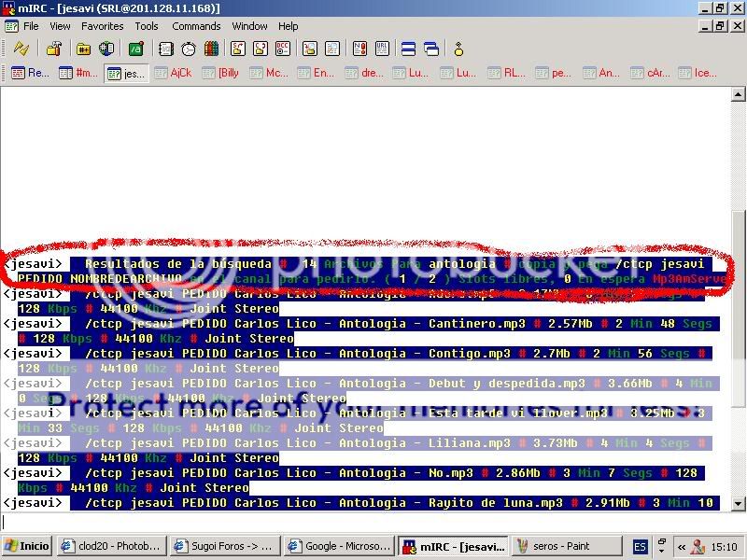747x560 pixels.
Task: Tile windows using the toolbar icon
Action: pos(409,49)
